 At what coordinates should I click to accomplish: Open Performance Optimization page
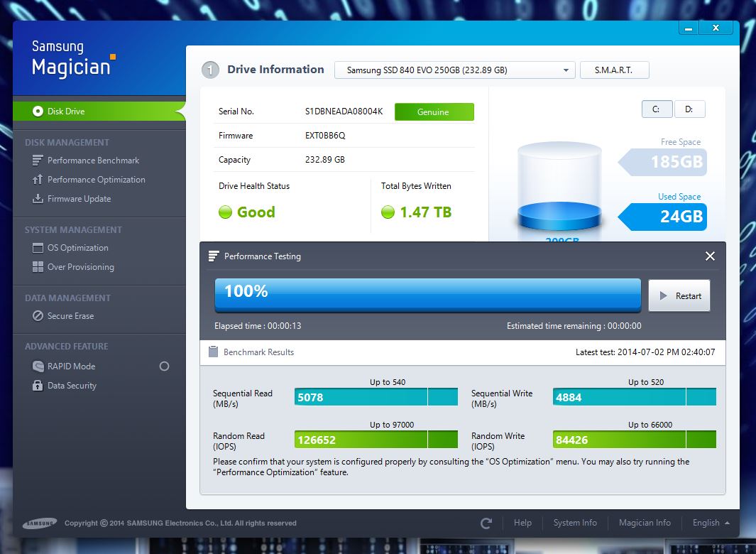tap(96, 180)
